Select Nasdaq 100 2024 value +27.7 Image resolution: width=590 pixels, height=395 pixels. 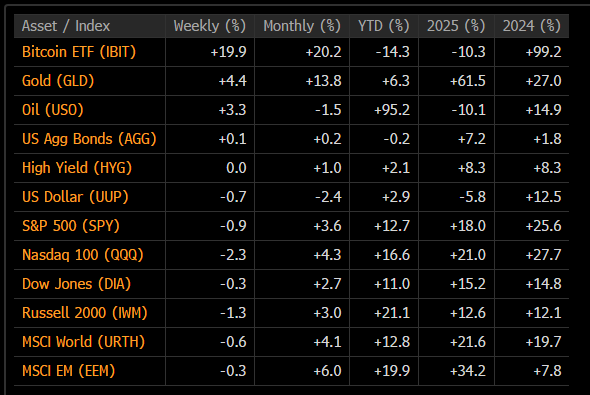tap(543, 255)
